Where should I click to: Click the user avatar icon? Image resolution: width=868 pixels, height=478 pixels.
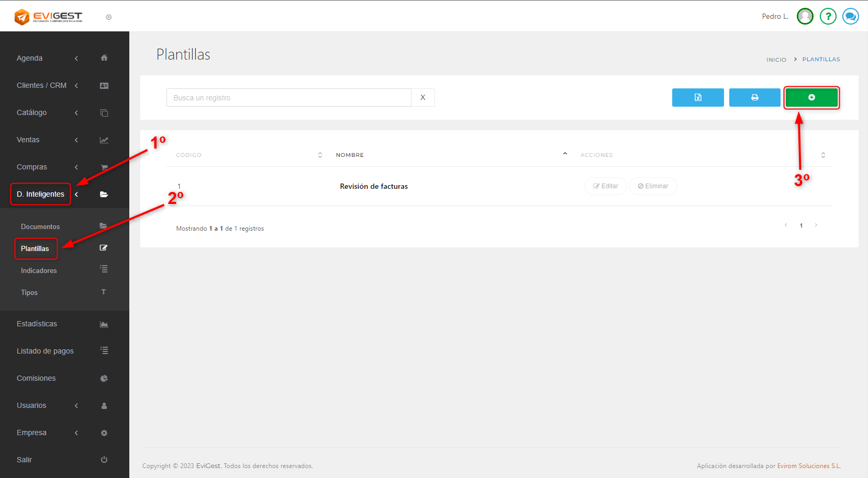(x=805, y=17)
